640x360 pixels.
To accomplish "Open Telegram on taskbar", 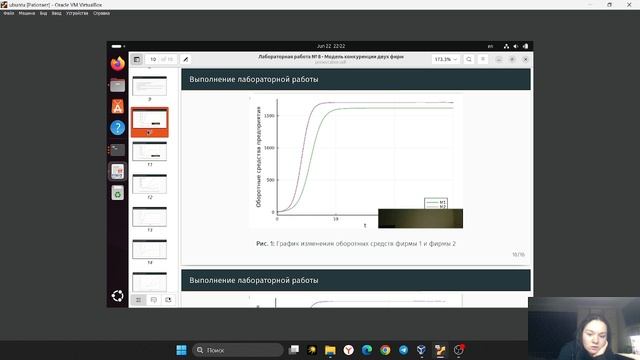I will (x=404, y=350).
